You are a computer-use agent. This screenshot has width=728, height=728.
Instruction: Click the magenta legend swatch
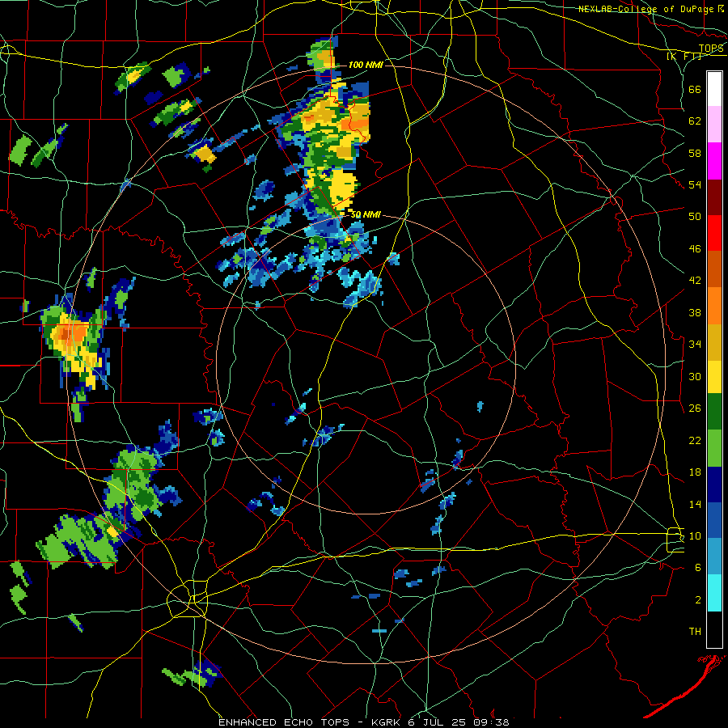(714, 161)
